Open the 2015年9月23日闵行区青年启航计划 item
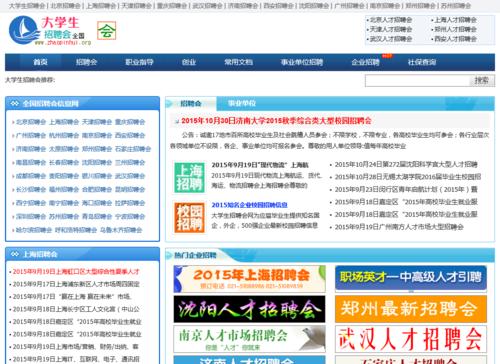 406,189
